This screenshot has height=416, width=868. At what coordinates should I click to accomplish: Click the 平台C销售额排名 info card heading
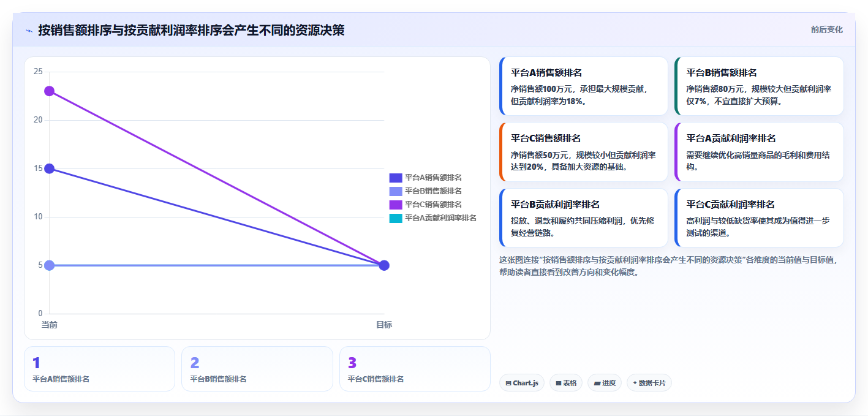coord(546,138)
